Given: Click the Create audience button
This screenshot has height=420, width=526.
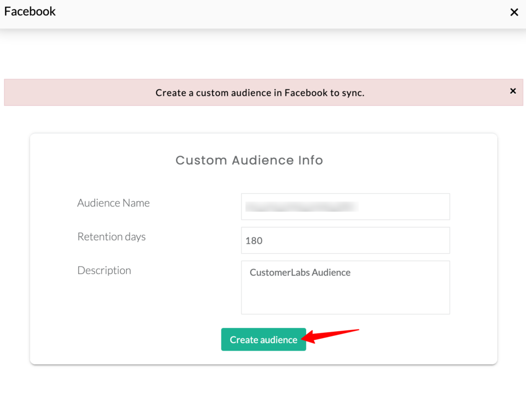Looking at the screenshot, I should point(264,339).
